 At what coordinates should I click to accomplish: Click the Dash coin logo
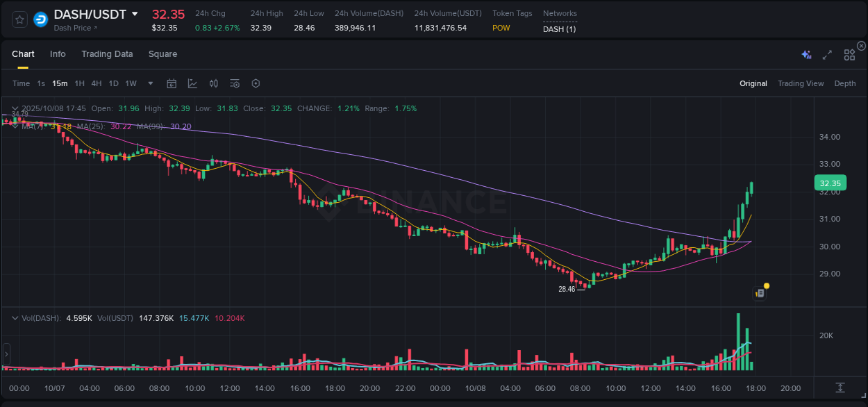pyautogui.click(x=40, y=19)
